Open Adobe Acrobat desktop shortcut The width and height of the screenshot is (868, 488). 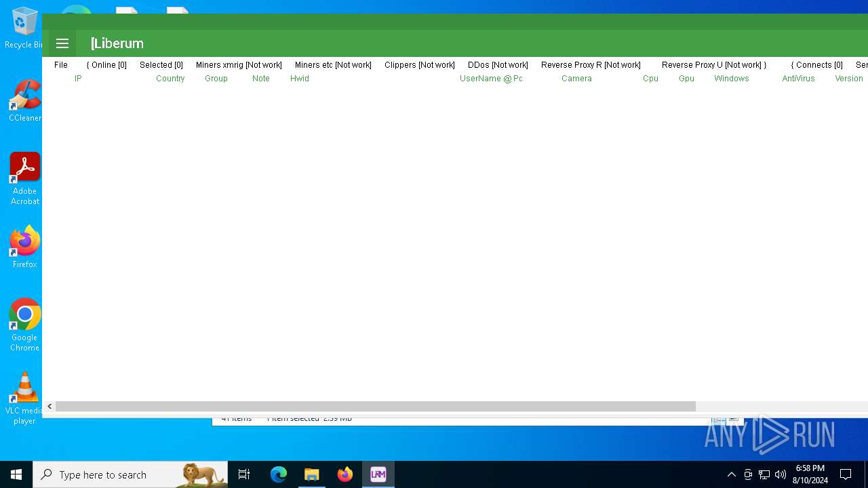[x=24, y=180]
